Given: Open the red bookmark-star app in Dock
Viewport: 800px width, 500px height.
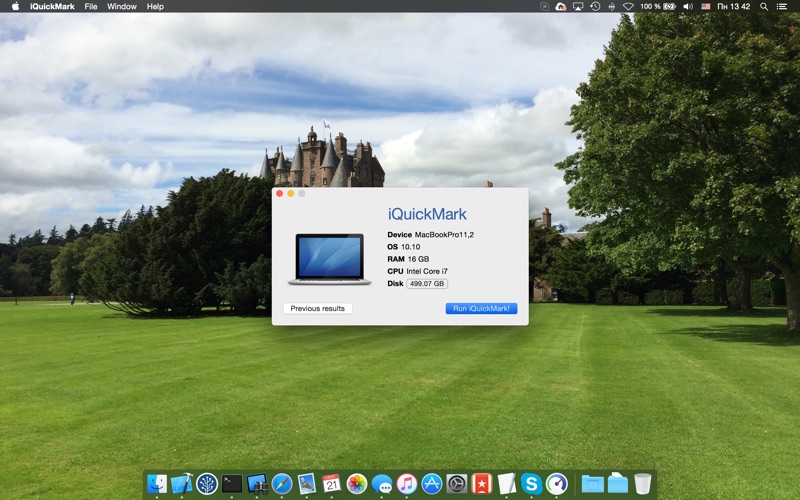Looking at the screenshot, I should pyautogui.click(x=482, y=483).
